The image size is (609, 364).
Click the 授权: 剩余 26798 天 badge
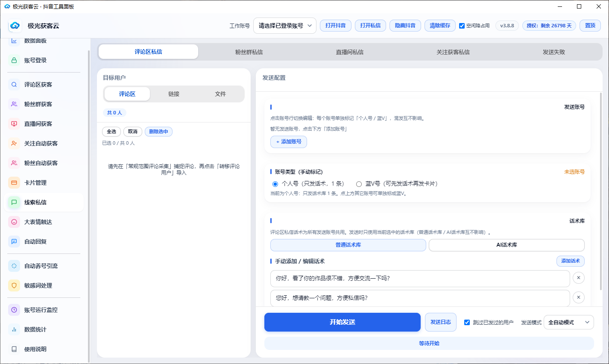coord(549,26)
